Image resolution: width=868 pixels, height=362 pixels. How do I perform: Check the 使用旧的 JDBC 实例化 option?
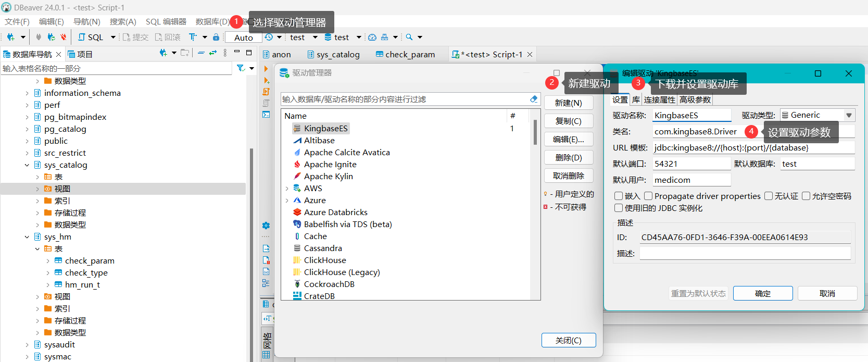(619, 208)
